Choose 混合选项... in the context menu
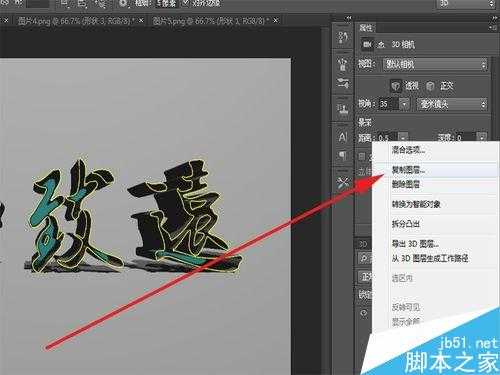500x375 pixels. tap(408, 150)
